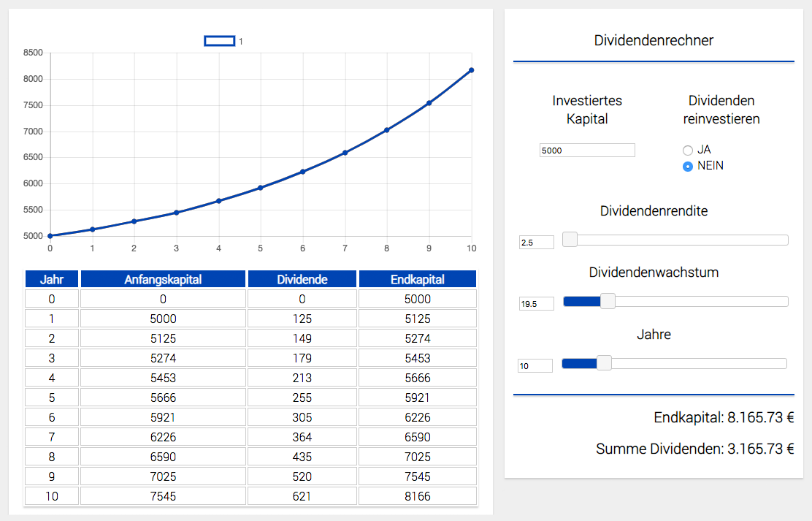The image size is (812, 521).
Task: Click the Dividenden reinvestieren label
Action: pos(721,110)
